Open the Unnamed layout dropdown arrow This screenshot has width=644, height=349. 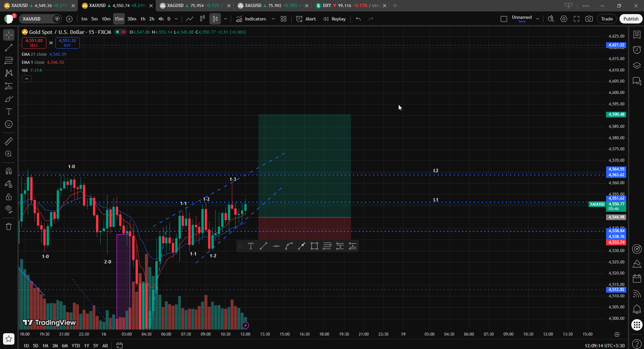click(x=538, y=19)
